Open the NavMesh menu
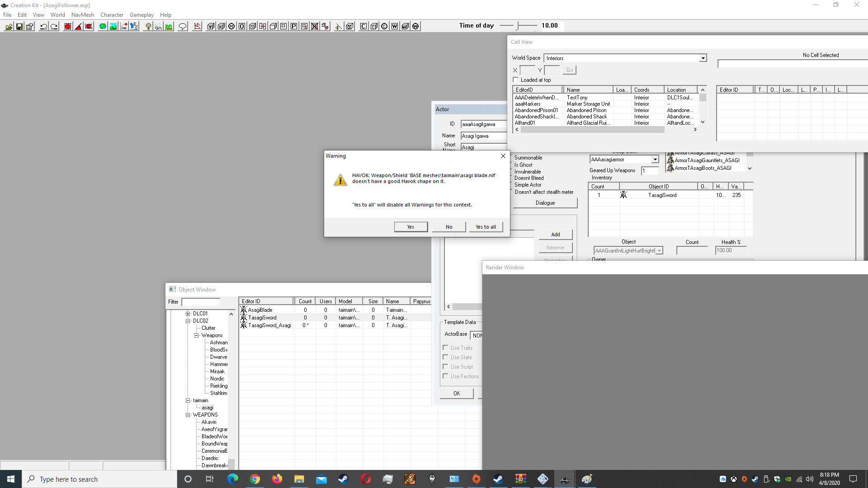The width and height of the screenshot is (868, 488). tap(82, 15)
